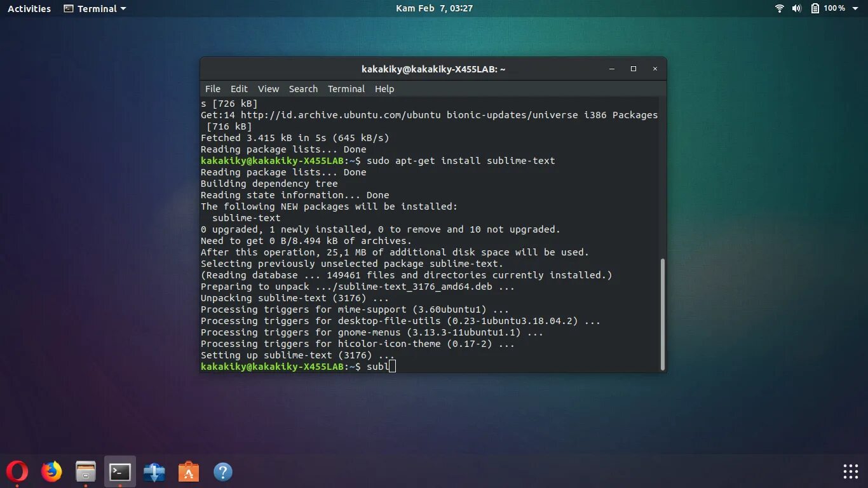Click 'Selecting previously unselected package' line
This screenshot has height=488, width=868.
(x=352, y=264)
